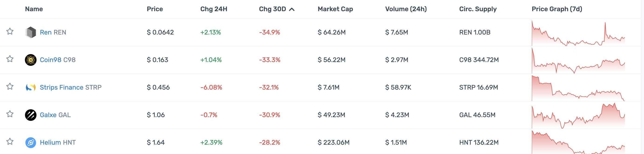The height and width of the screenshot is (154, 644).
Task: Click the Ren coin logo icon
Action: [30, 32]
